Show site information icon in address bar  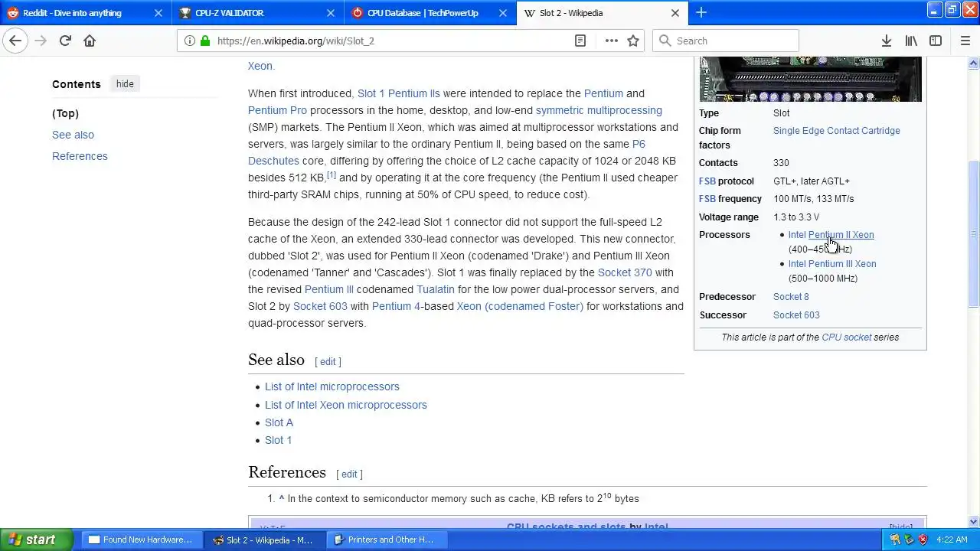(x=190, y=41)
